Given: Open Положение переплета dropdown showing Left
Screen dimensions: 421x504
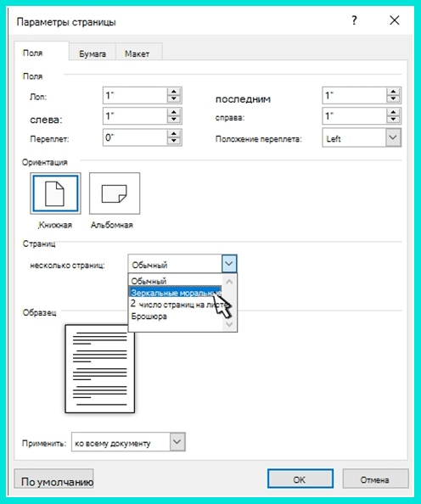Looking at the screenshot, I should [362, 137].
